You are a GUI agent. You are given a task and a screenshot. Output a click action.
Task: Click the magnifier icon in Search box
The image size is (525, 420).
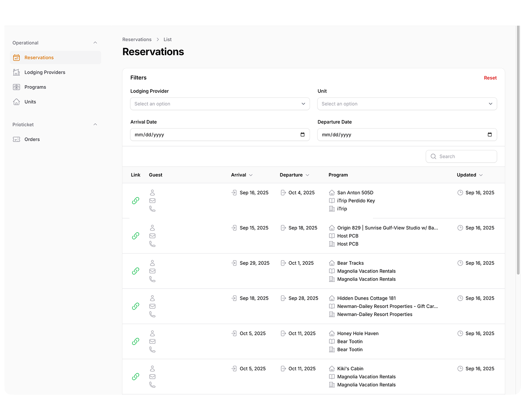(433, 156)
